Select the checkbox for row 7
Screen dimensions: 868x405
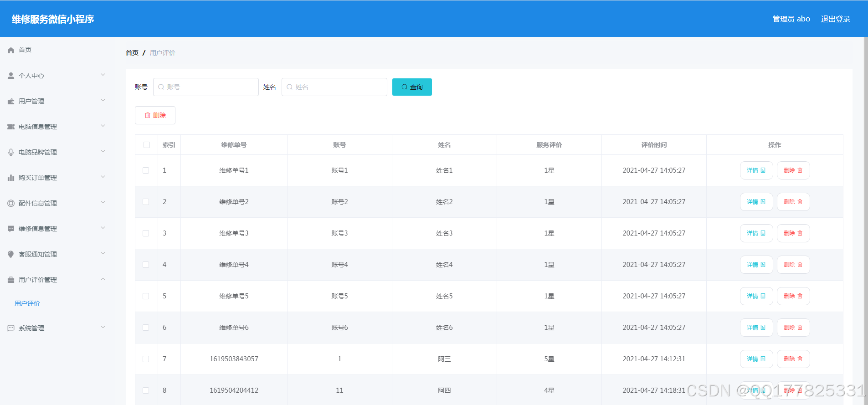[146, 359]
